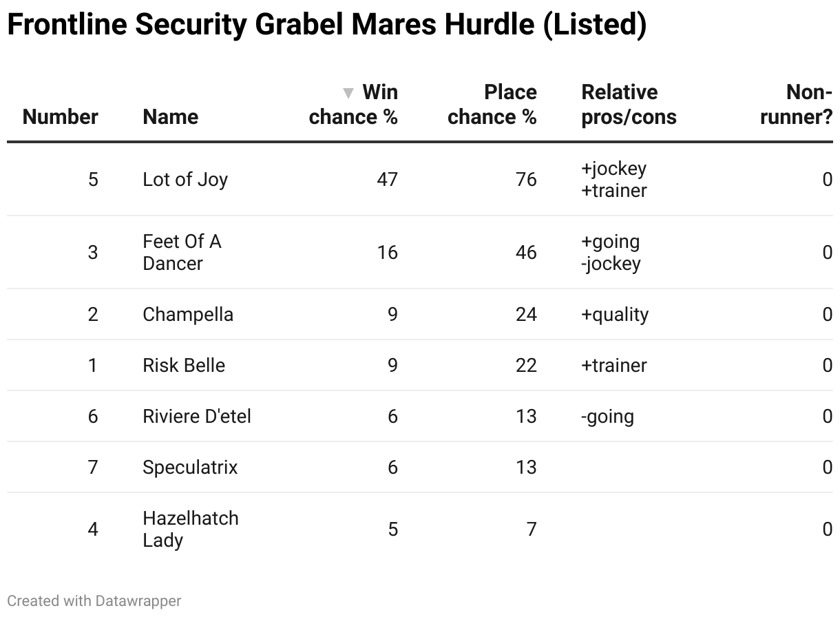Screen dimensions: 840x617
Task: Select the Champella name cell
Action: tap(188, 315)
